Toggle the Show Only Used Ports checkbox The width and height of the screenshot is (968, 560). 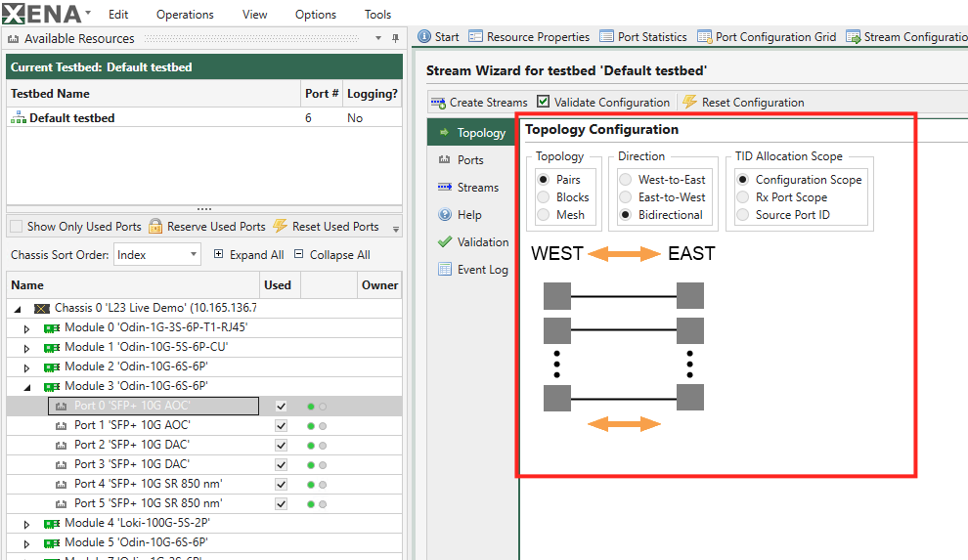(17, 227)
